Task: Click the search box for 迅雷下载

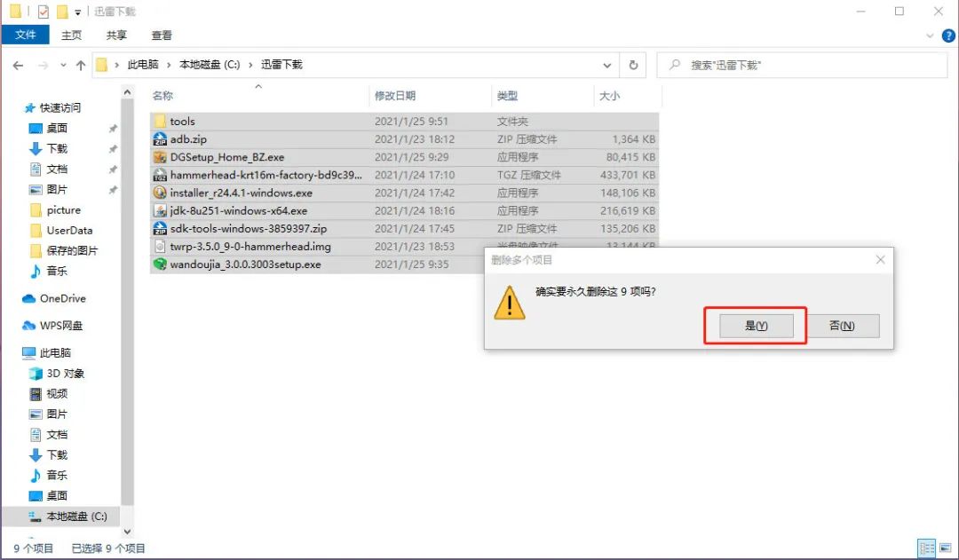Action: (801, 65)
